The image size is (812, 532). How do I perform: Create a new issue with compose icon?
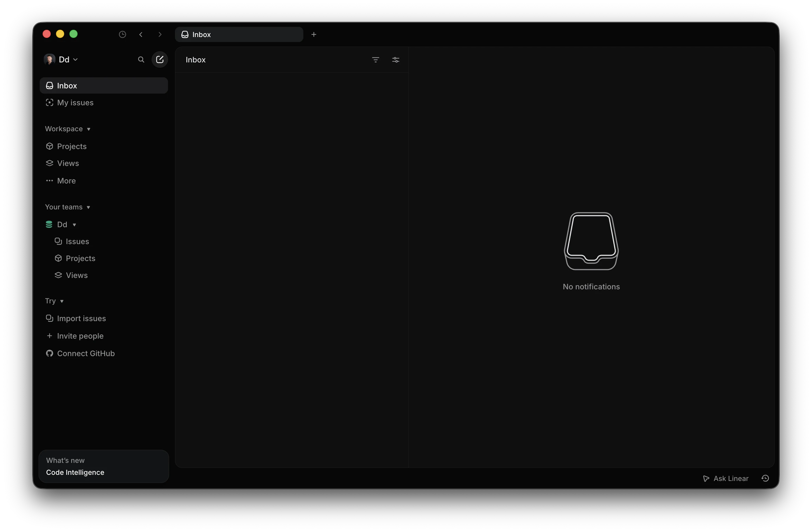[x=160, y=60]
